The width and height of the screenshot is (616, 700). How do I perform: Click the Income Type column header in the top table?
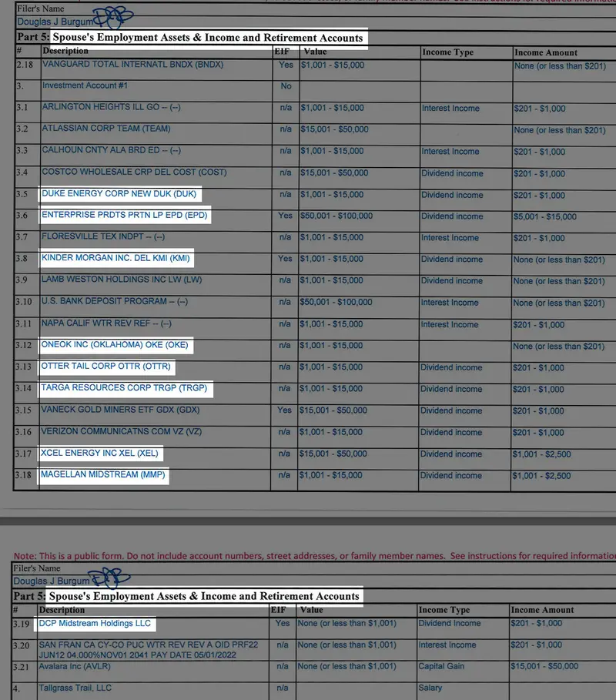[x=447, y=52]
